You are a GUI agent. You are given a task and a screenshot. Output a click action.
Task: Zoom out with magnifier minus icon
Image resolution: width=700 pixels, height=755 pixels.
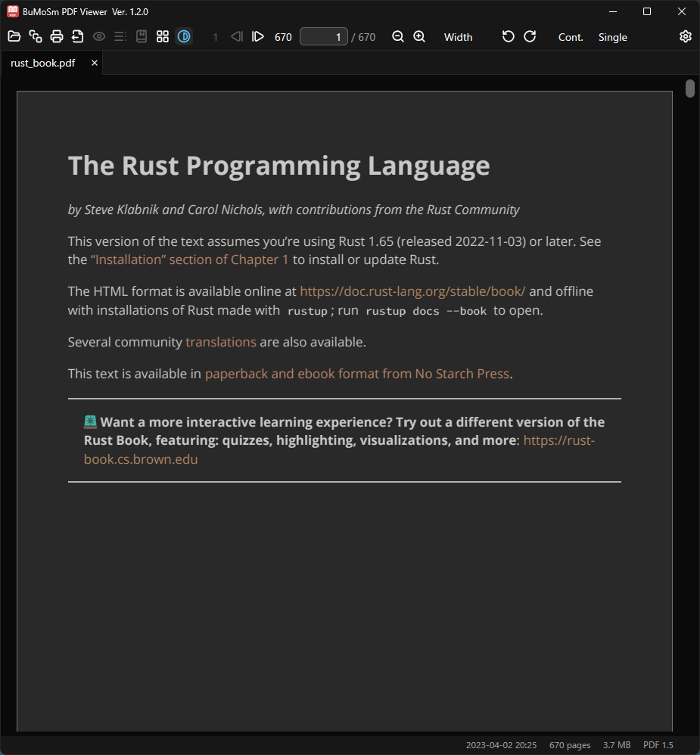398,36
